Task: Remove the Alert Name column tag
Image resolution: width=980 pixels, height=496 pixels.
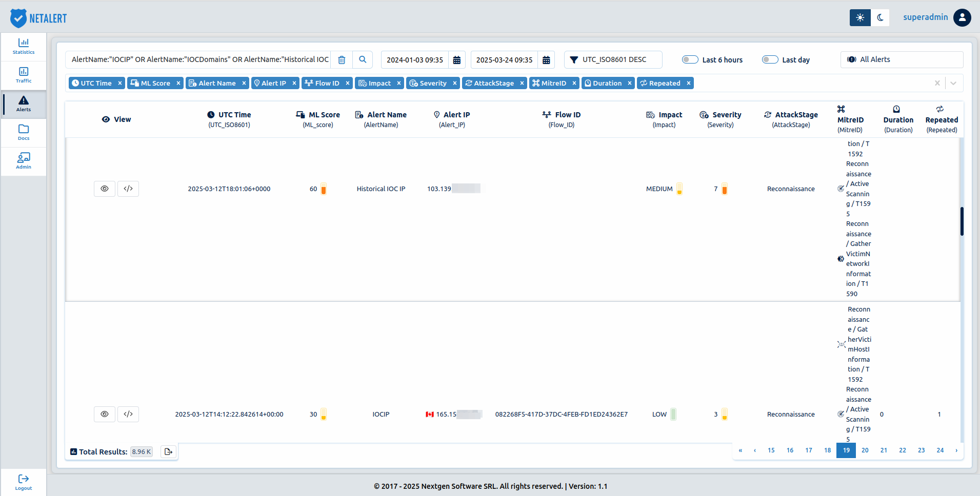Action: coord(244,83)
